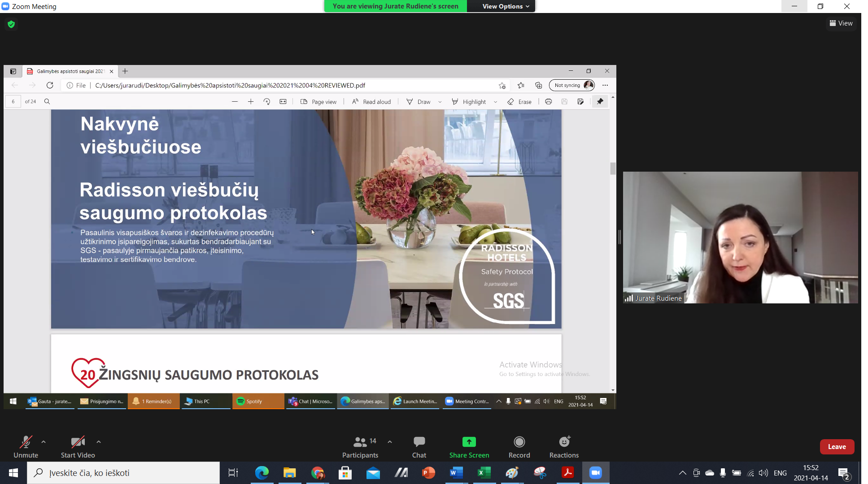Viewport: 868px width, 484px height.
Task: Open Microsoft Edge from taskbar
Action: pyautogui.click(x=262, y=473)
